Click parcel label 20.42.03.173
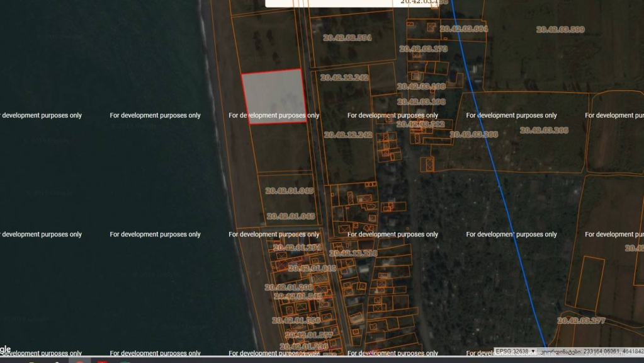 (423, 49)
